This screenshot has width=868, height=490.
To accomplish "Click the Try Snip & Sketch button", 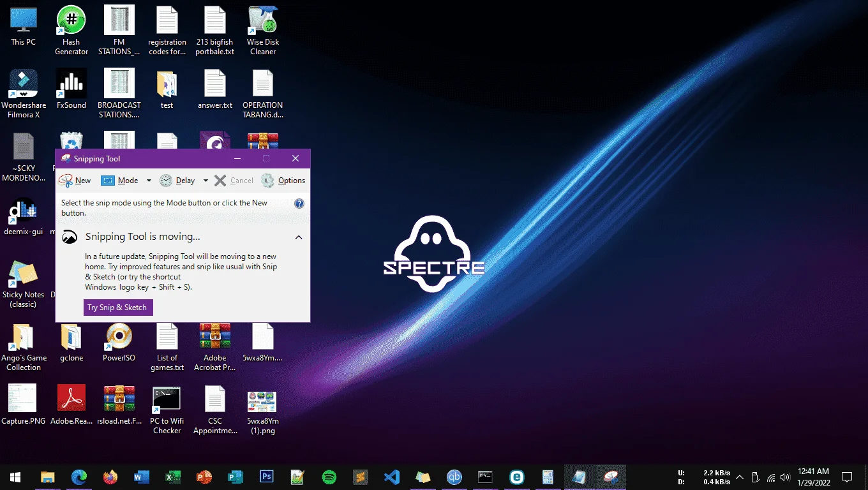I will (x=117, y=308).
